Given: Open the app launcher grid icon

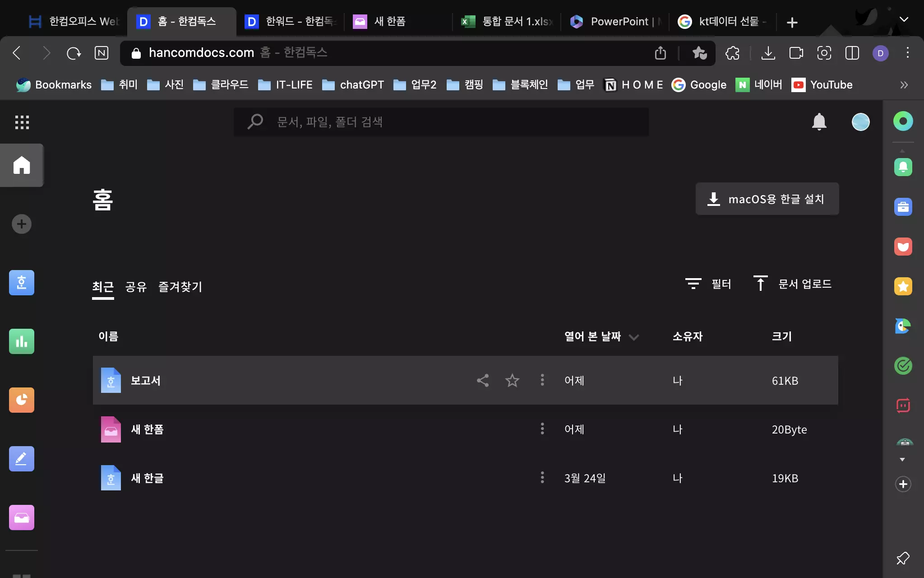Looking at the screenshot, I should coord(22,122).
